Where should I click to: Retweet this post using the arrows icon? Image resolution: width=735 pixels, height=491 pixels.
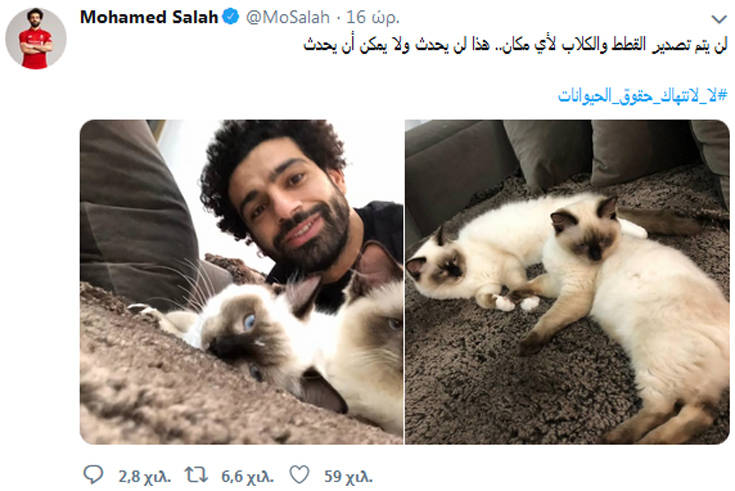196,475
